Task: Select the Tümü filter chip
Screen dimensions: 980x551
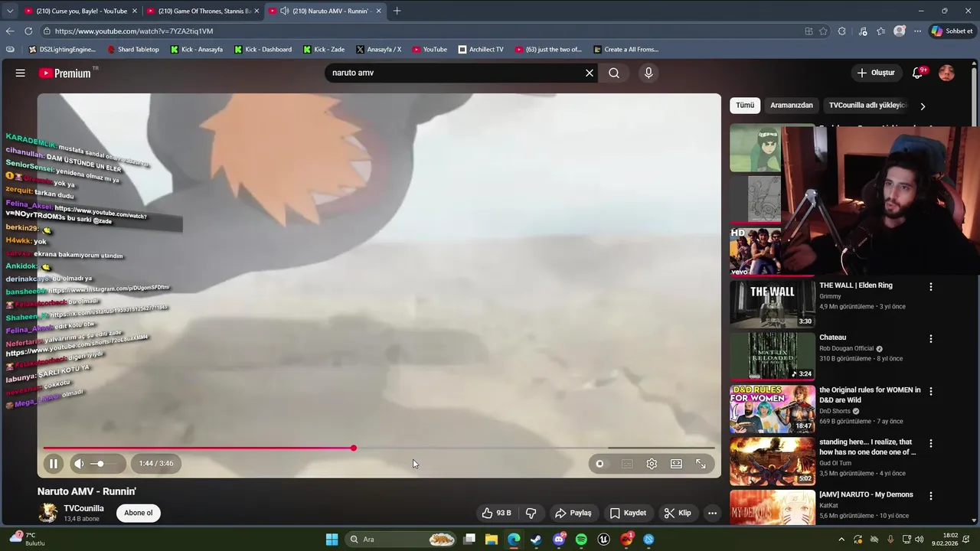Action: 745,105
